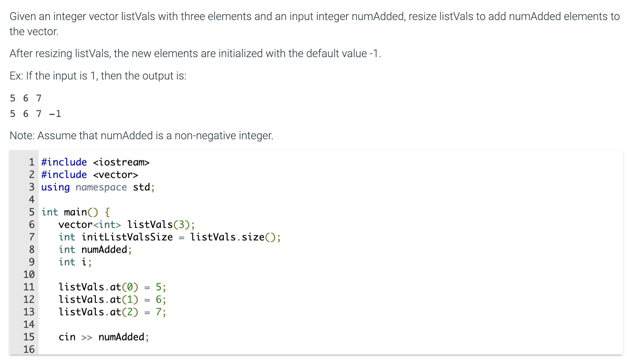
Task: Click 'listVals.at(1) = 6;' statement
Action: pos(112,299)
